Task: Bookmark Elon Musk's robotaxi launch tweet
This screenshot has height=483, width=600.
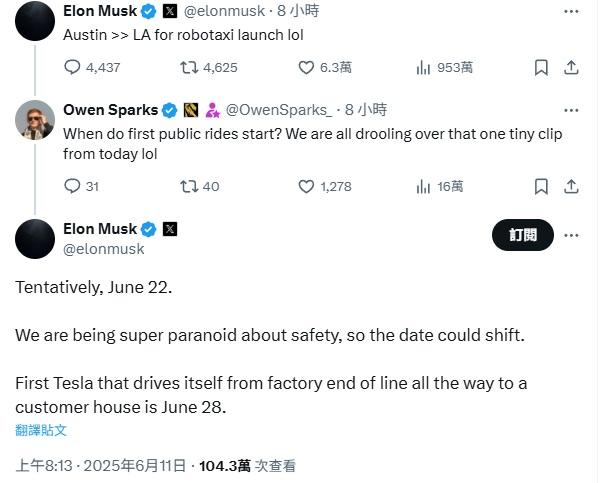Action: click(x=541, y=68)
